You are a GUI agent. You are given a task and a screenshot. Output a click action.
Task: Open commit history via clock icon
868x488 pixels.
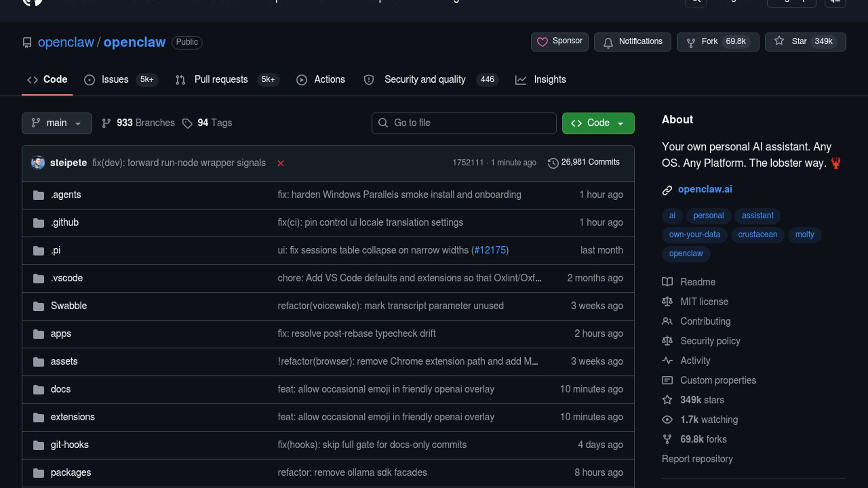553,163
